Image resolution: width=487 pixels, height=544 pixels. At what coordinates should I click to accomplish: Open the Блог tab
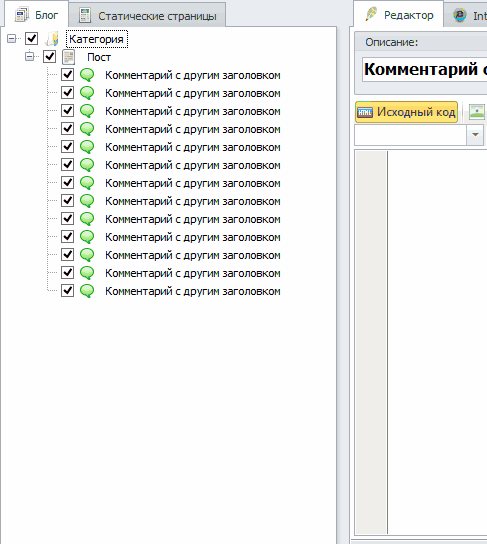pyautogui.click(x=36, y=15)
